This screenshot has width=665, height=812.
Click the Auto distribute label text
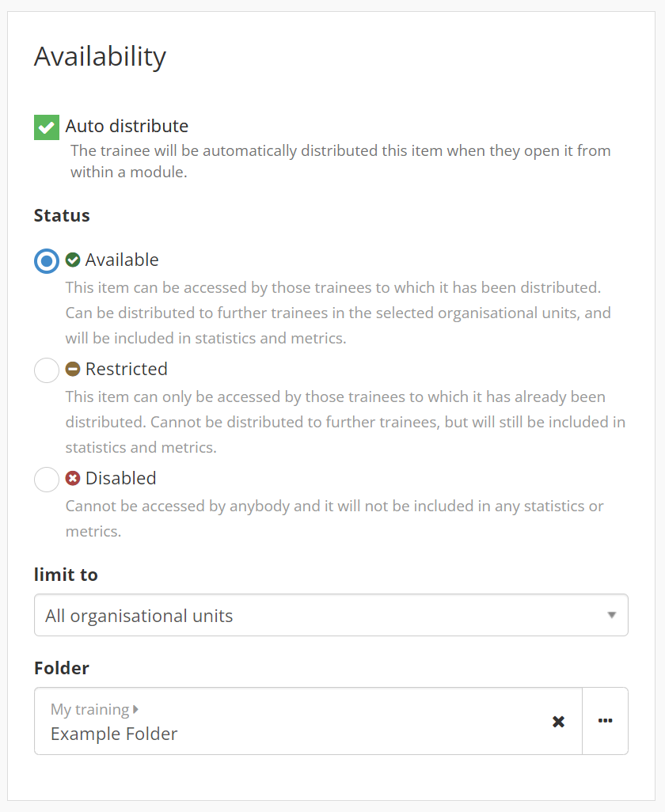point(127,126)
